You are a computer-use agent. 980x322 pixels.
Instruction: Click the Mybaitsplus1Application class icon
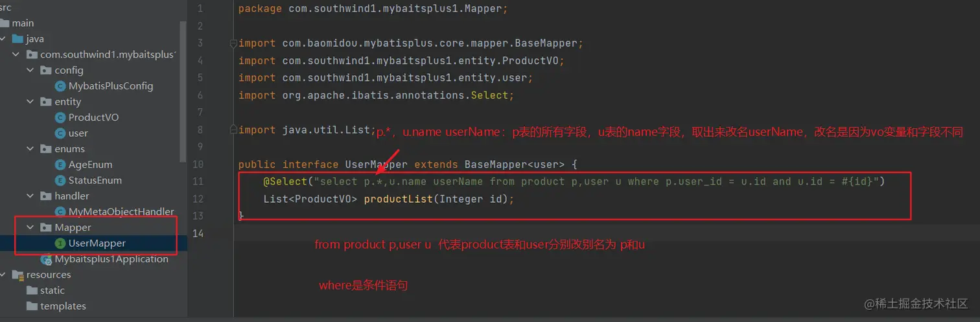[x=46, y=259]
